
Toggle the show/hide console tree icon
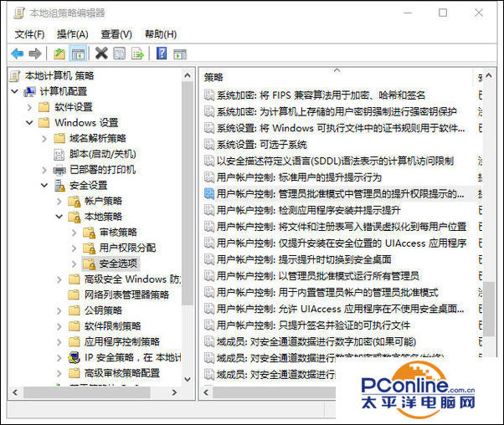click(77, 54)
